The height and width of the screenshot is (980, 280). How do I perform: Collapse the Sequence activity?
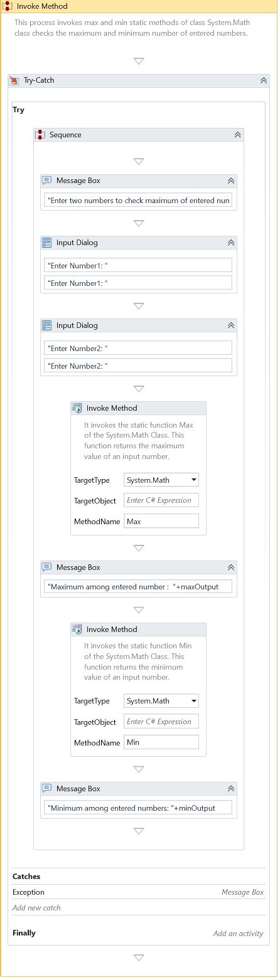[238, 135]
